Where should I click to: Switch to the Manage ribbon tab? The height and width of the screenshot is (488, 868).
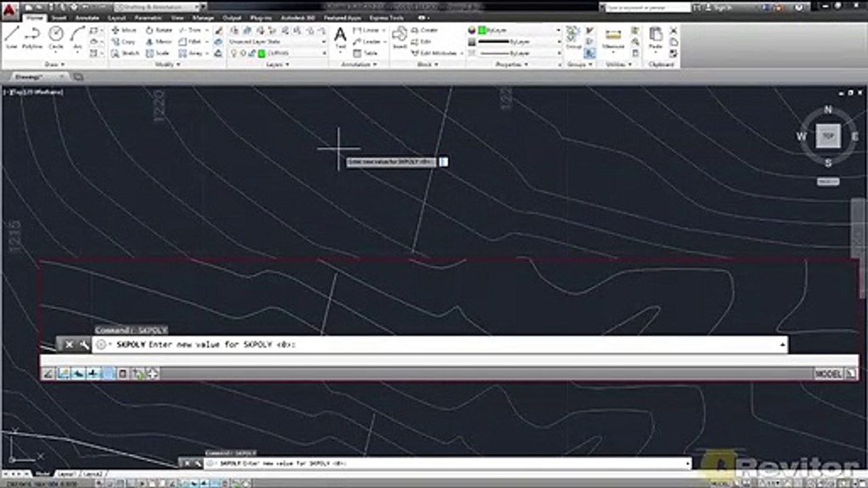coord(203,18)
